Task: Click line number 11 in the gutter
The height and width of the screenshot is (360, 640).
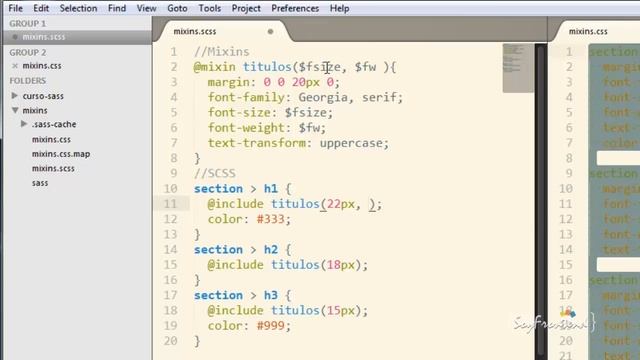Action: [171, 204]
